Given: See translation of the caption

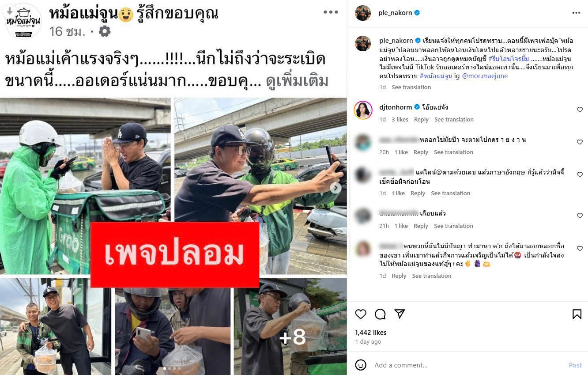Looking at the screenshot, I should point(411,87).
